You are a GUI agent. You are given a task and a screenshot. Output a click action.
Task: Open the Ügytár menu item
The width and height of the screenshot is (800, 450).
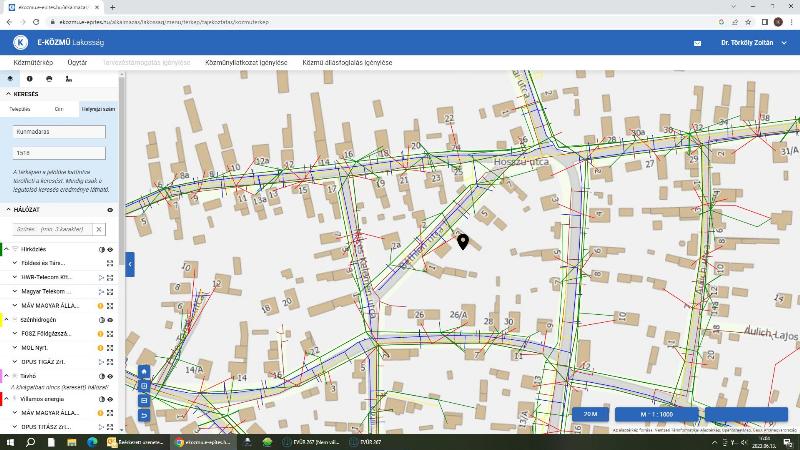click(x=77, y=62)
